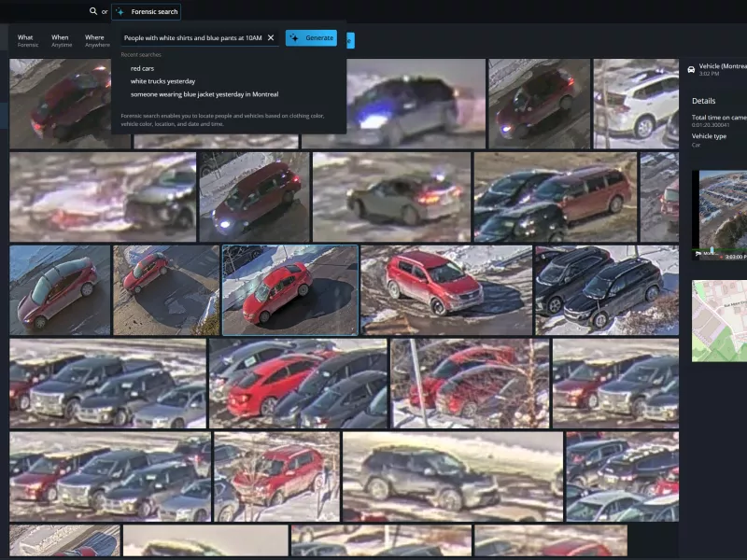The width and height of the screenshot is (747, 560).
Task: Clear the search query with the X icon
Action: pos(272,37)
